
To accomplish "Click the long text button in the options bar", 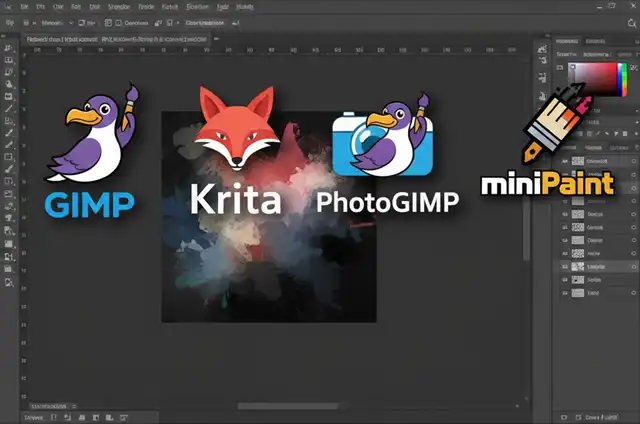I will (204, 23).
